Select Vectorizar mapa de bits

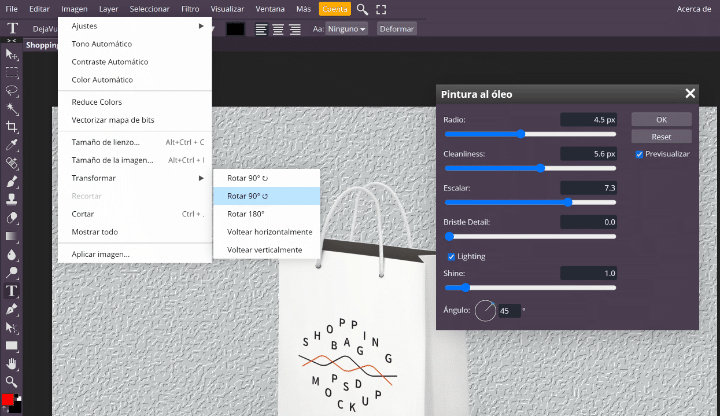[x=135, y=120]
